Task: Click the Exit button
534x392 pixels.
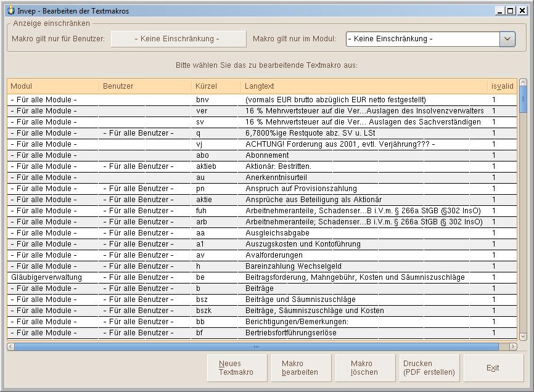Action: tap(493, 368)
